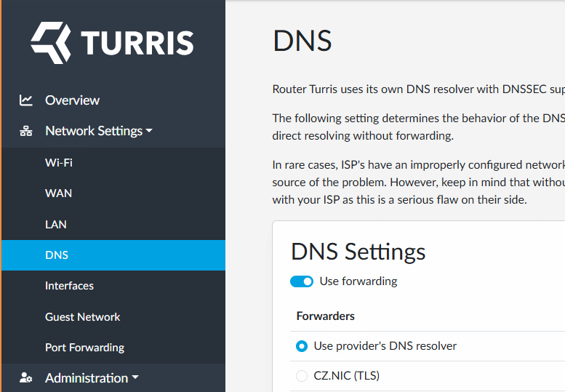Click the DNS page title
Screen dimensions: 565x392
(302, 41)
